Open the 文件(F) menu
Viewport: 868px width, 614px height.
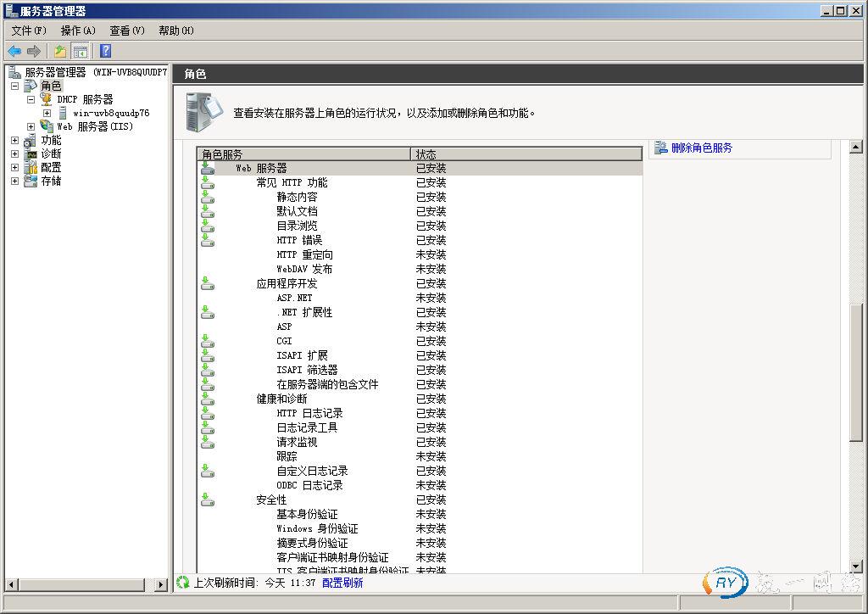point(29,31)
